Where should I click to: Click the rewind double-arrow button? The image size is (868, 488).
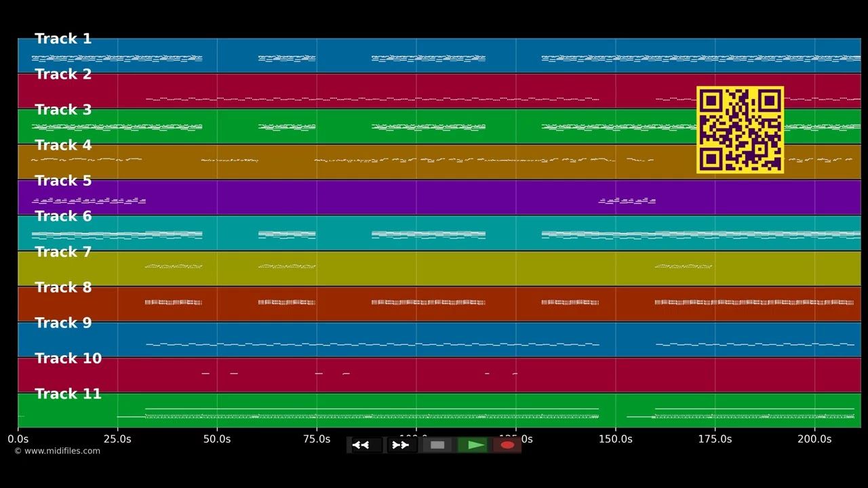[x=366, y=445]
